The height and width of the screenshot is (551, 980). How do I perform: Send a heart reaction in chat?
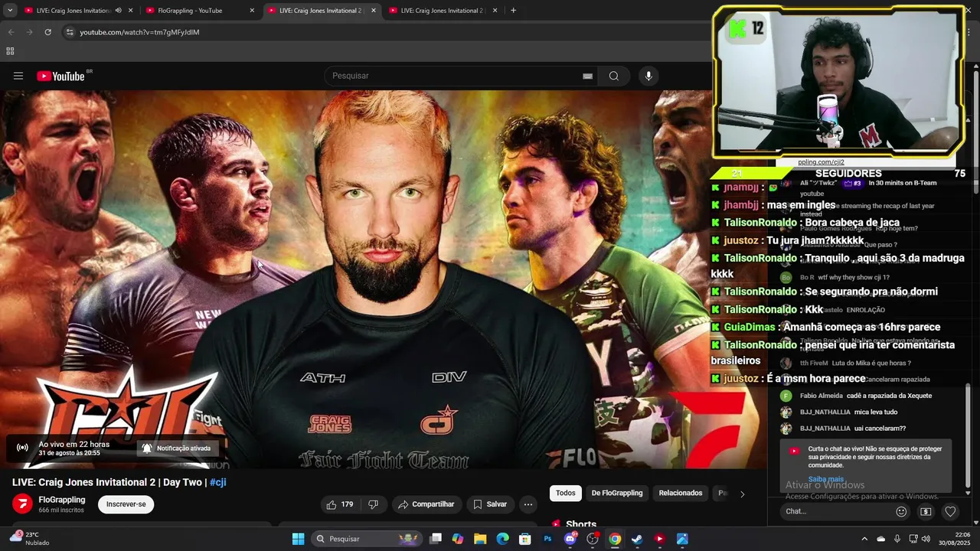tap(950, 511)
